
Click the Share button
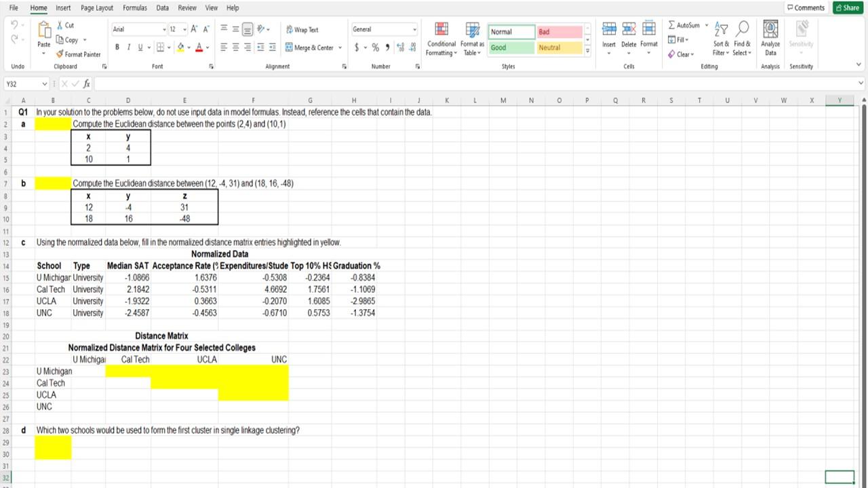[x=846, y=7]
